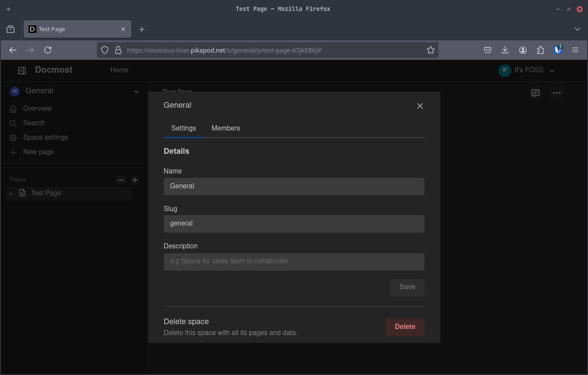Click the page options ellipsis icon
This screenshot has width=588, height=375.
click(x=557, y=92)
